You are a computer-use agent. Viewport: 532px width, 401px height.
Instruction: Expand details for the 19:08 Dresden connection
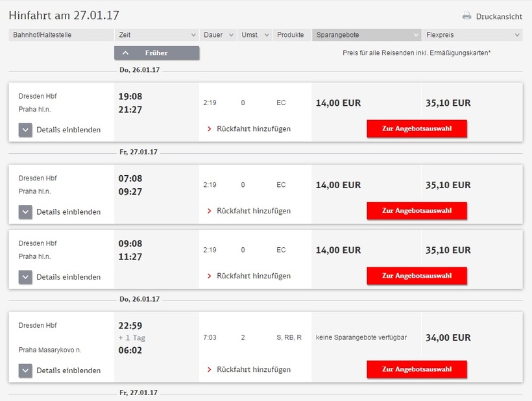(x=25, y=130)
